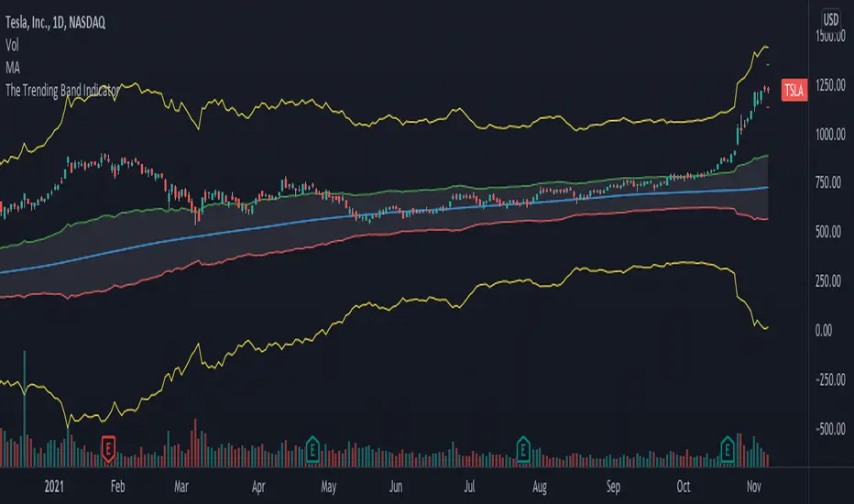Click the 750.00 price axis label

(828, 182)
